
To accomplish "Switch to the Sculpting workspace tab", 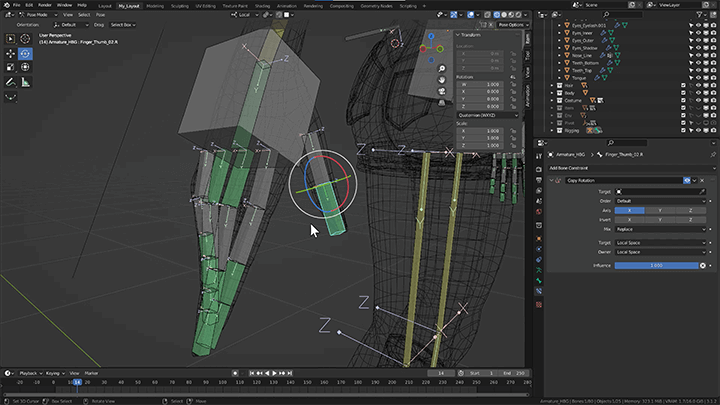I will [180, 6].
